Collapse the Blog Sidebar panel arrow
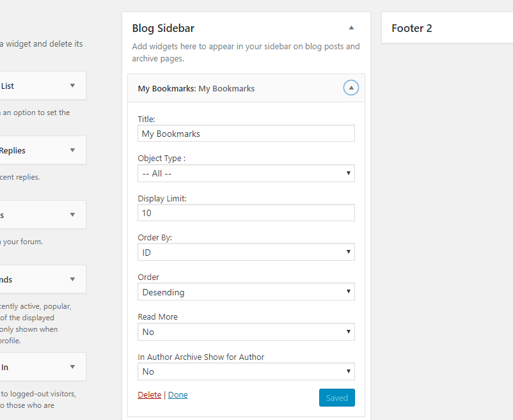This screenshot has width=513, height=420. tap(351, 28)
